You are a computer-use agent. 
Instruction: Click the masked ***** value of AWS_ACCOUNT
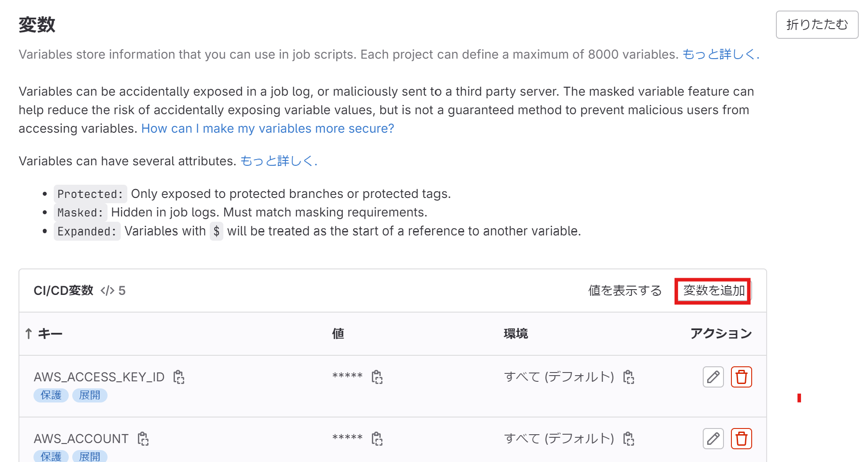click(347, 438)
